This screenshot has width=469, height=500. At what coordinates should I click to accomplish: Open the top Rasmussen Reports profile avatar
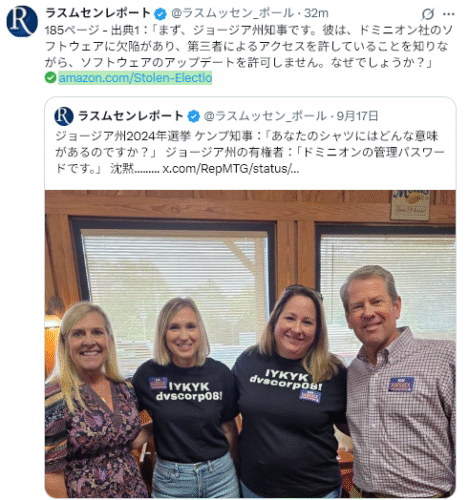[22, 21]
